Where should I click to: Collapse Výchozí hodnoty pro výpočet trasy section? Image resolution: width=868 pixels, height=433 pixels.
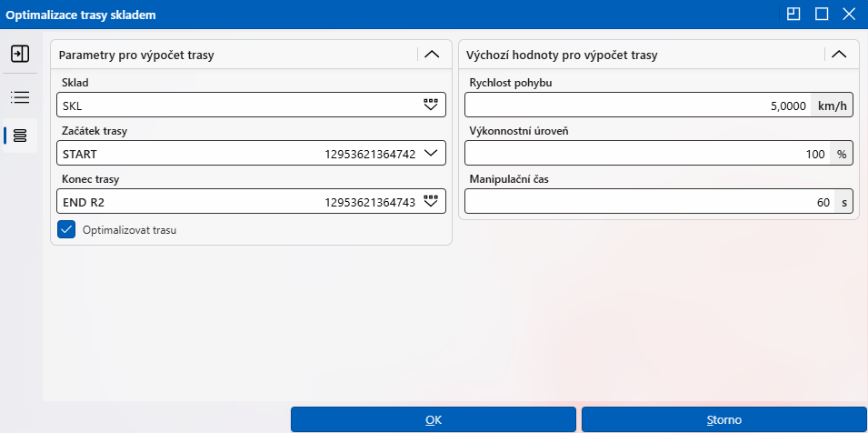click(839, 55)
